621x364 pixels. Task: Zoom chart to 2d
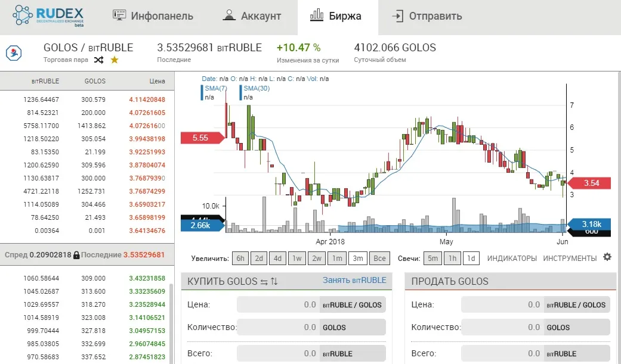pyautogui.click(x=259, y=259)
